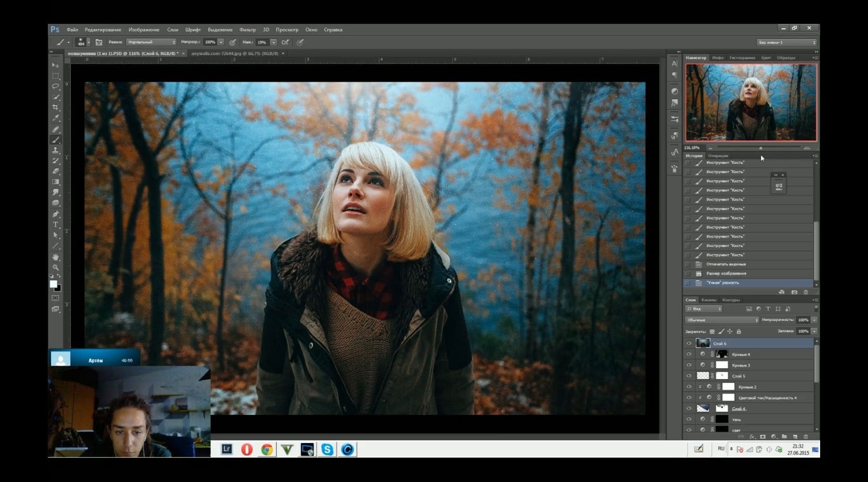Viewport: 868px width, 482px height.
Task: Open the brush opacity slider arrow
Action: pos(221,42)
